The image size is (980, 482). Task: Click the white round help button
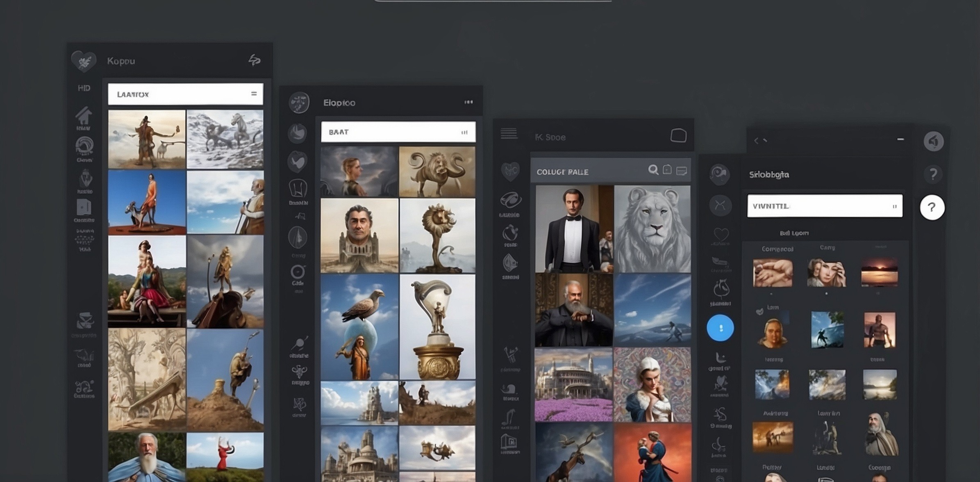[x=932, y=207]
